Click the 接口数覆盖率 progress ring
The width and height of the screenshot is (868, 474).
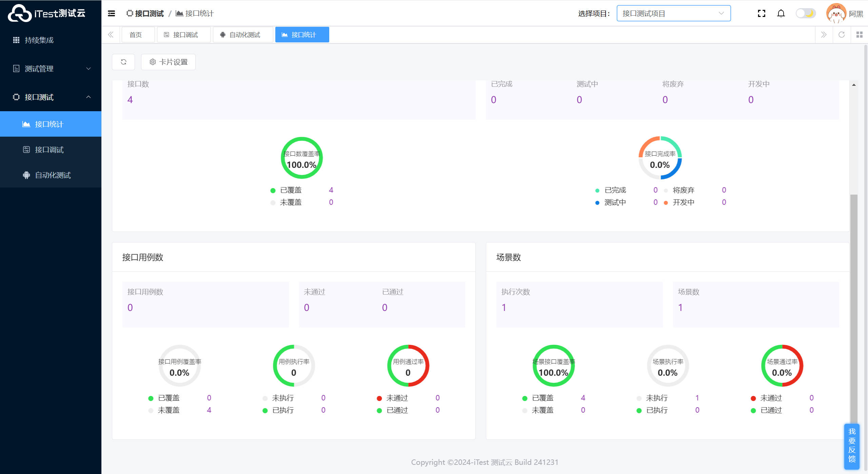[x=301, y=158]
